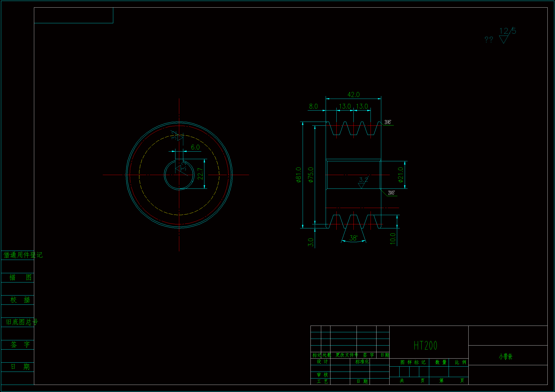Click the 42.0 overall width dimension

tap(353, 95)
